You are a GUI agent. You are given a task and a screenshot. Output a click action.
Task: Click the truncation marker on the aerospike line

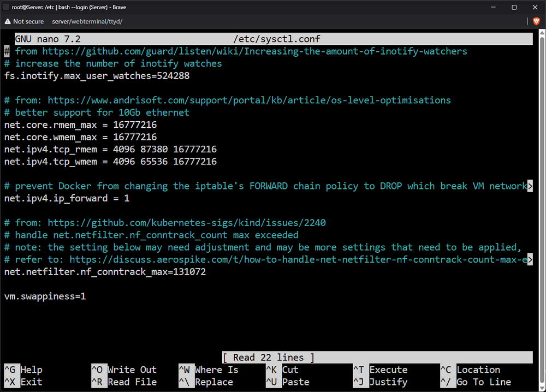[530, 260]
